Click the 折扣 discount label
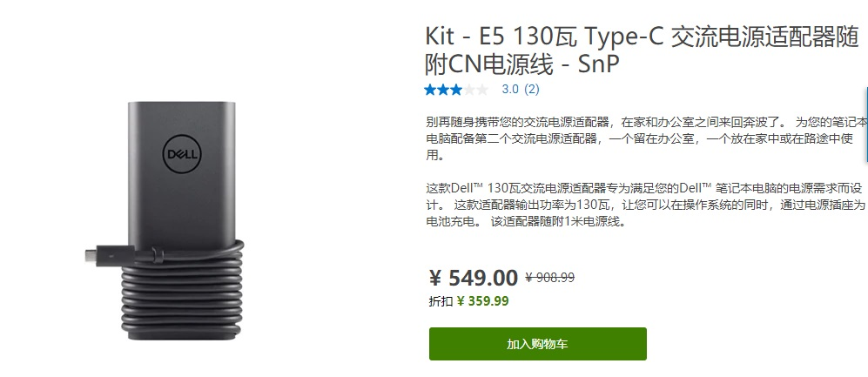Screen dimensions: 868x377 coord(441,302)
